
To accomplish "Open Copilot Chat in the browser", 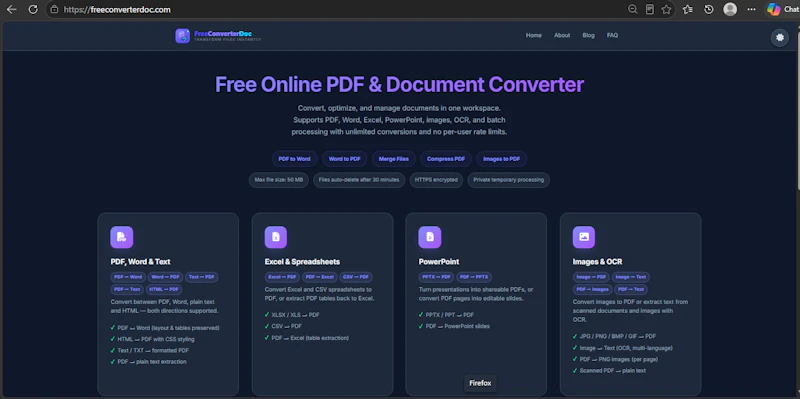I will click(783, 9).
